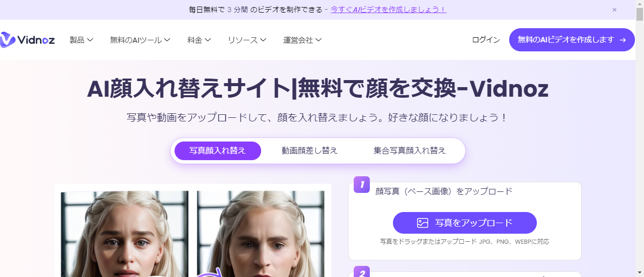The width and height of the screenshot is (644, 277).
Task: Switch to the 集合写真顔入れ替え tab
Action: (x=410, y=151)
